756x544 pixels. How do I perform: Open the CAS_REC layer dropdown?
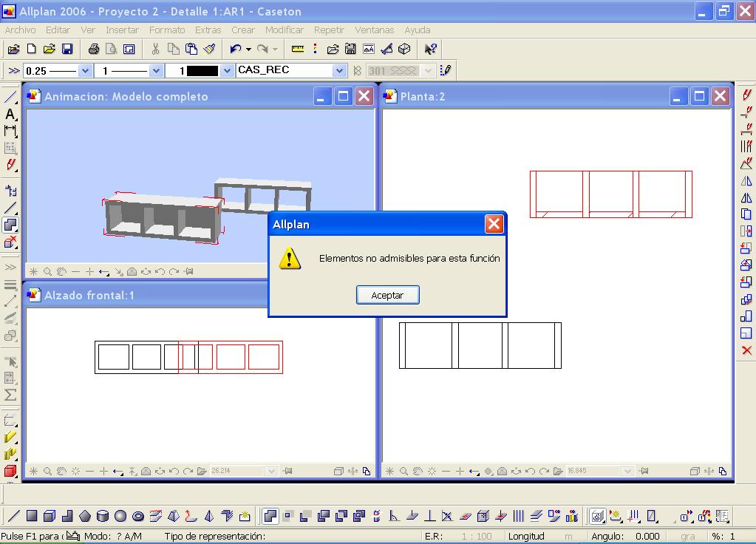point(339,71)
